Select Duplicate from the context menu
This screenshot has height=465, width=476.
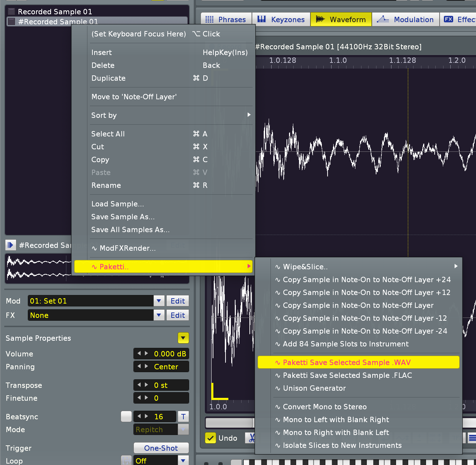108,78
